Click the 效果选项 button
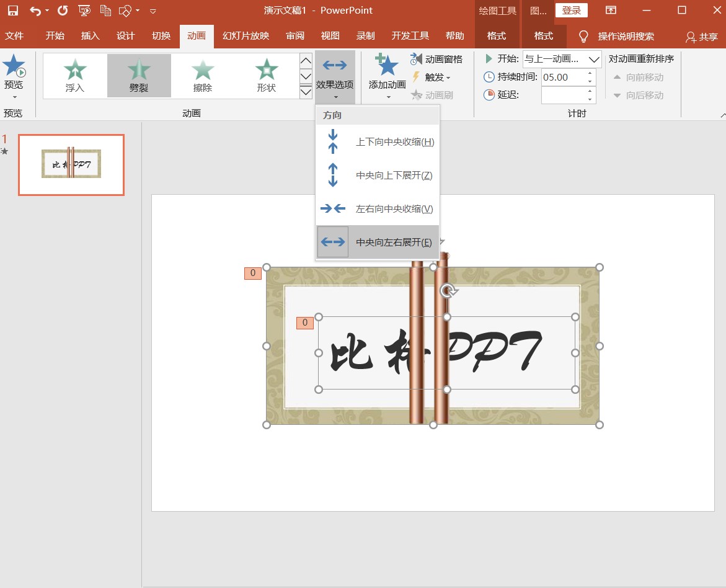The image size is (726, 588). 335,77
